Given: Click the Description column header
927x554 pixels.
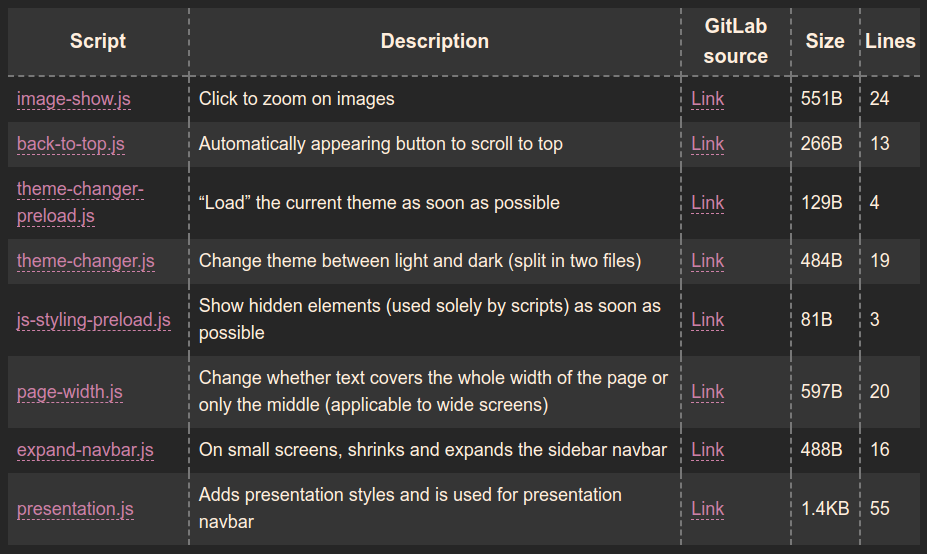Looking at the screenshot, I should click(x=435, y=41).
